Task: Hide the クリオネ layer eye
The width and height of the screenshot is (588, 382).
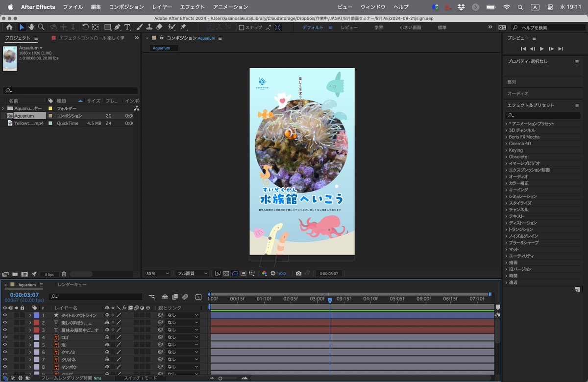Action: pos(5,359)
